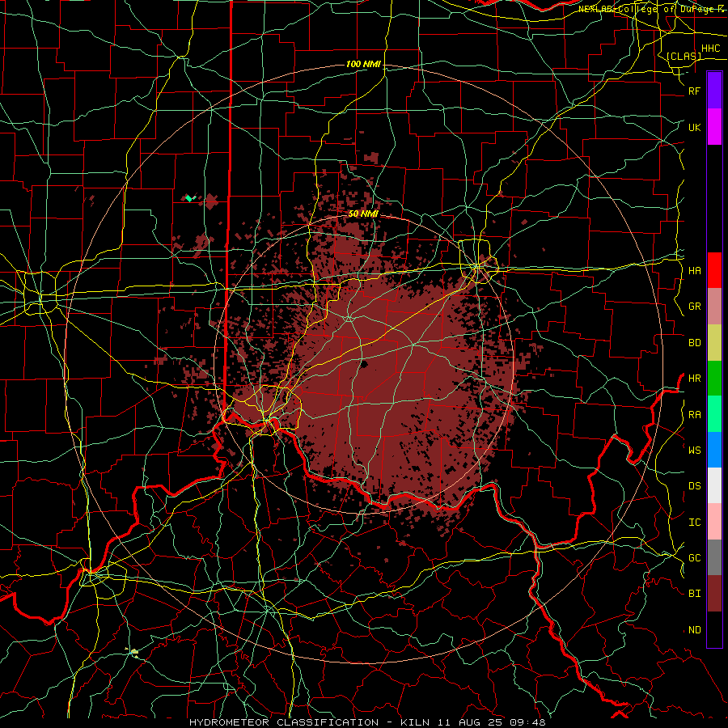This screenshot has width=728, height=728.
Task: Click the RF legend label
Action: coord(694,91)
